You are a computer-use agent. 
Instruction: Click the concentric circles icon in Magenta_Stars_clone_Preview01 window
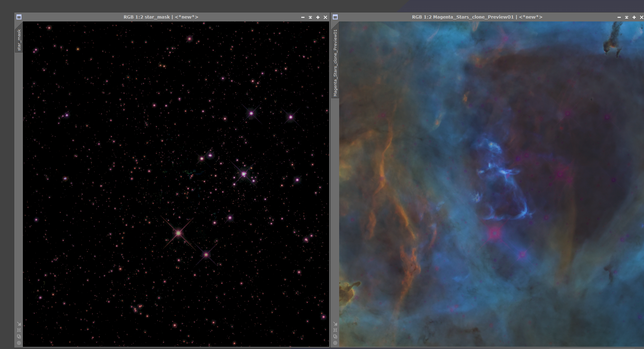tap(335, 343)
